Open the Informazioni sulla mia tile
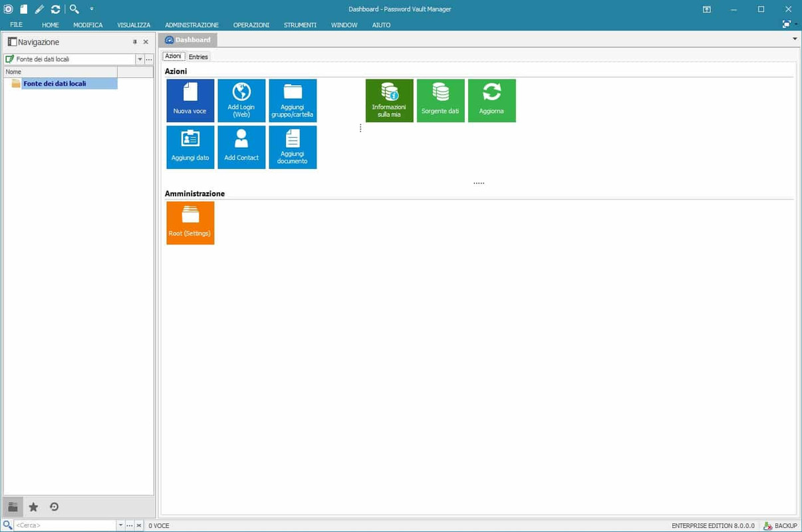Screen dimensions: 802x532 (x=389, y=100)
